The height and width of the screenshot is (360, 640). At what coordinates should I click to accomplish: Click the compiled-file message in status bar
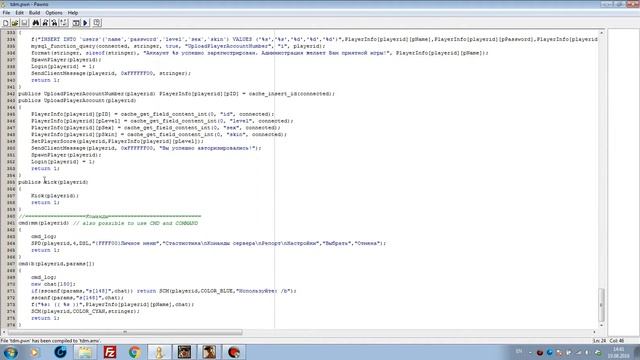point(51,341)
